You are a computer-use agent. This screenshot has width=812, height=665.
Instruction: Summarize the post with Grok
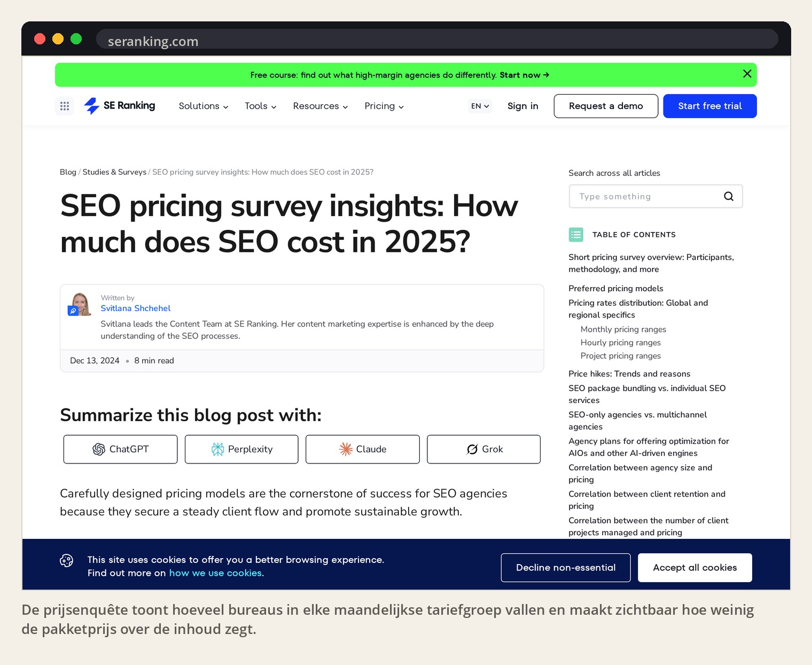click(484, 449)
